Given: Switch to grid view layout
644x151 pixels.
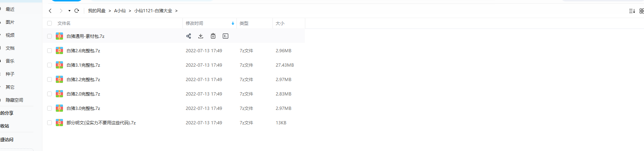Looking at the screenshot, I should [642, 11].
